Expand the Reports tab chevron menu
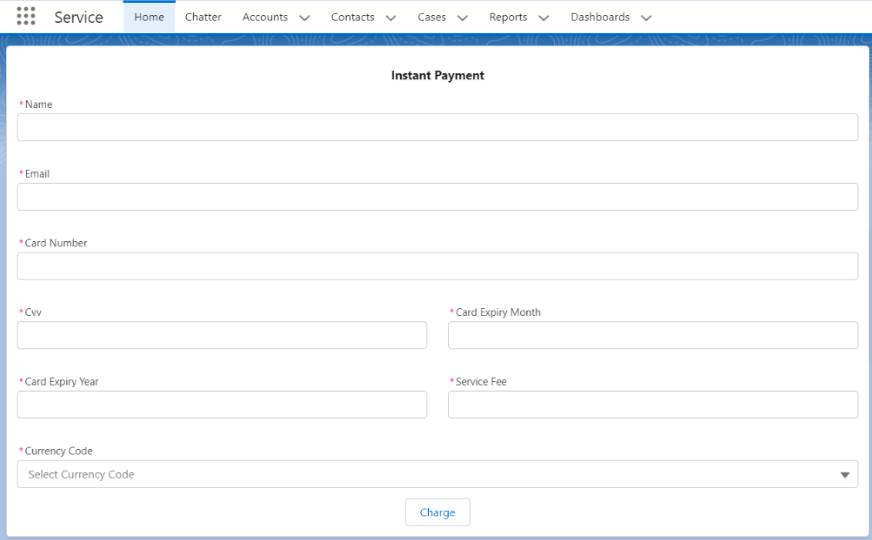The image size is (872, 540). [x=544, y=18]
